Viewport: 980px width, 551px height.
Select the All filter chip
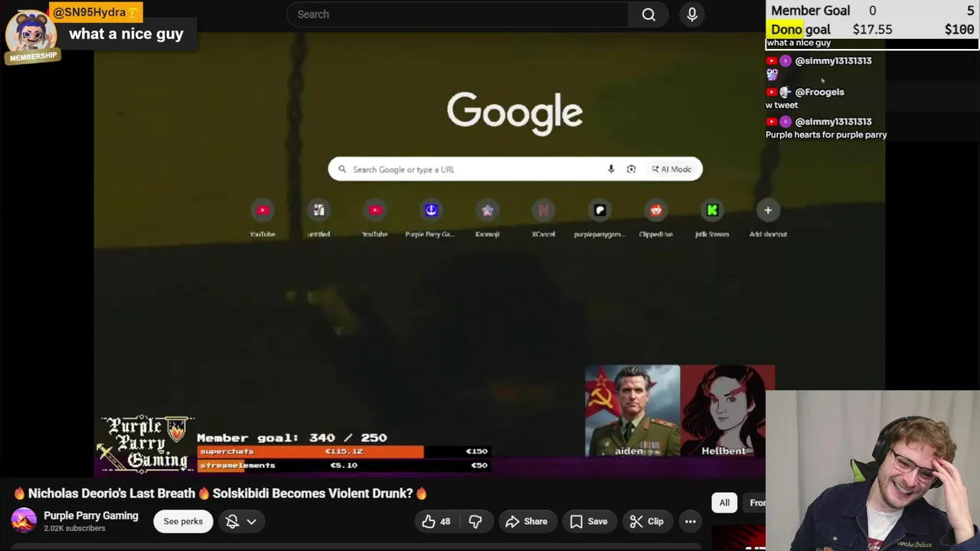[x=724, y=503]
